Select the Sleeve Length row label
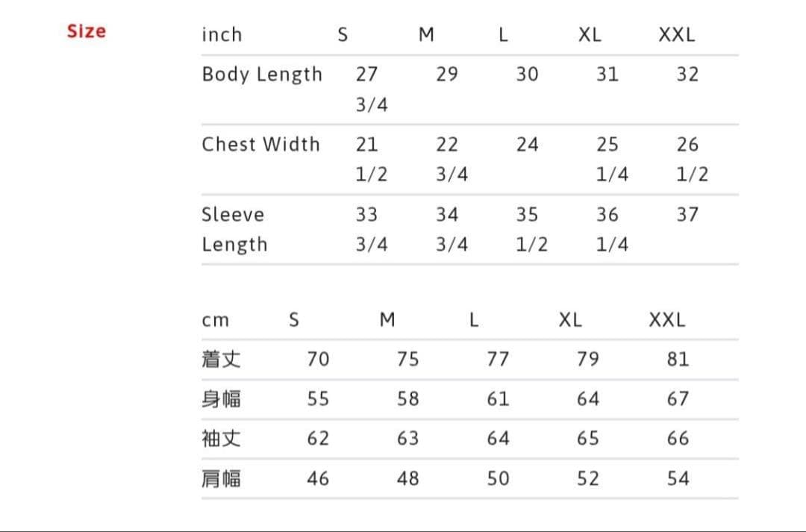 click(234, 229)
